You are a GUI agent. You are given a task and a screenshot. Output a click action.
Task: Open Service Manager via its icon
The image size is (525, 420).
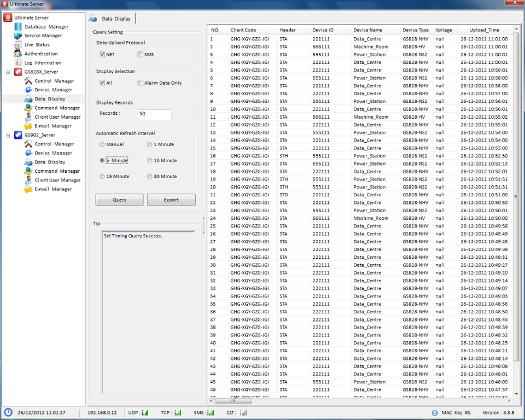(x=18, y=36)
